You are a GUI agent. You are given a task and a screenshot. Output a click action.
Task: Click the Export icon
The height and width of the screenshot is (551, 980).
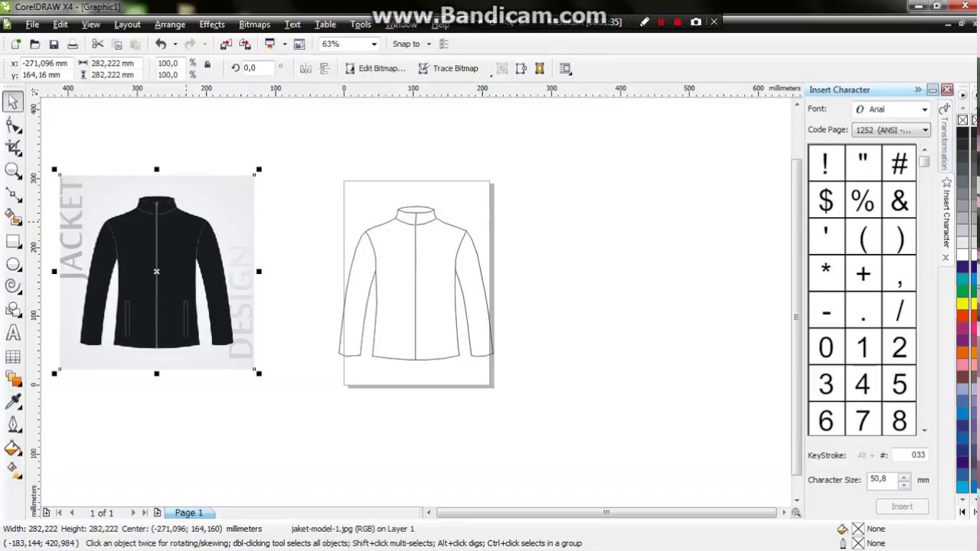(245, 44)
